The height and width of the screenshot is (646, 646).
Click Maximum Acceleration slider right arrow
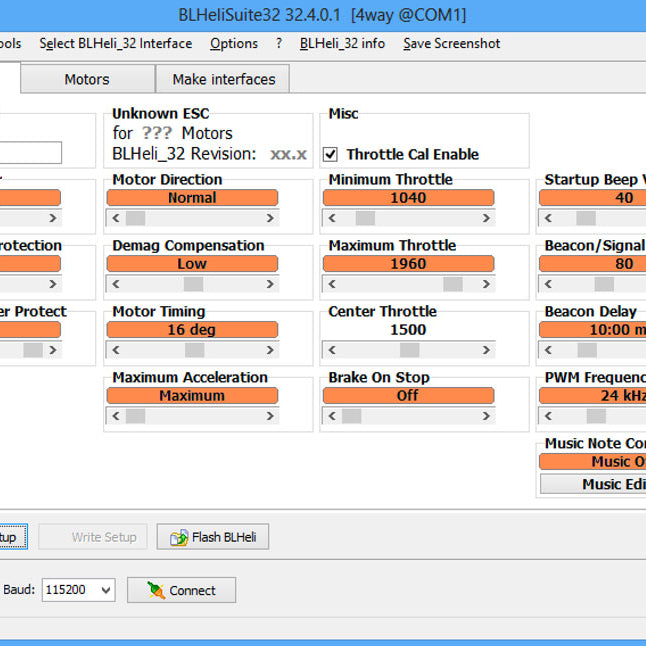pyautogui.click(x=269, y=416)
